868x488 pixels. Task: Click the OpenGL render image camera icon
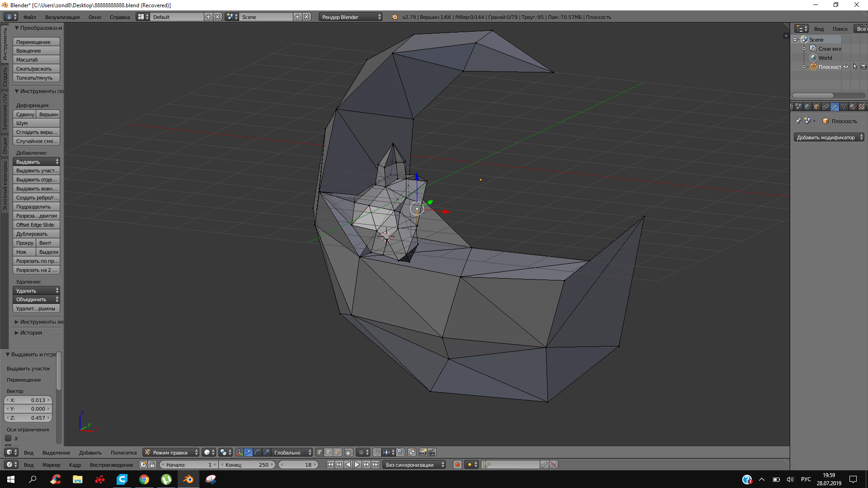pos(423,452)
